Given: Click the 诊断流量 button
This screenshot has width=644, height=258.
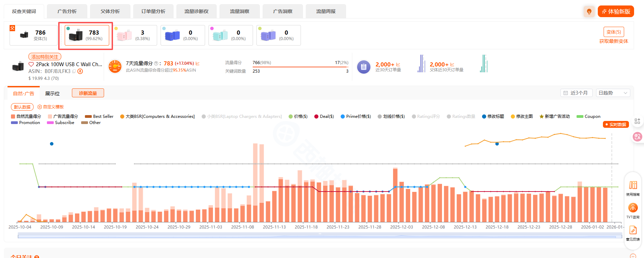Looking at the screenshot, I should tap(88, 93).
